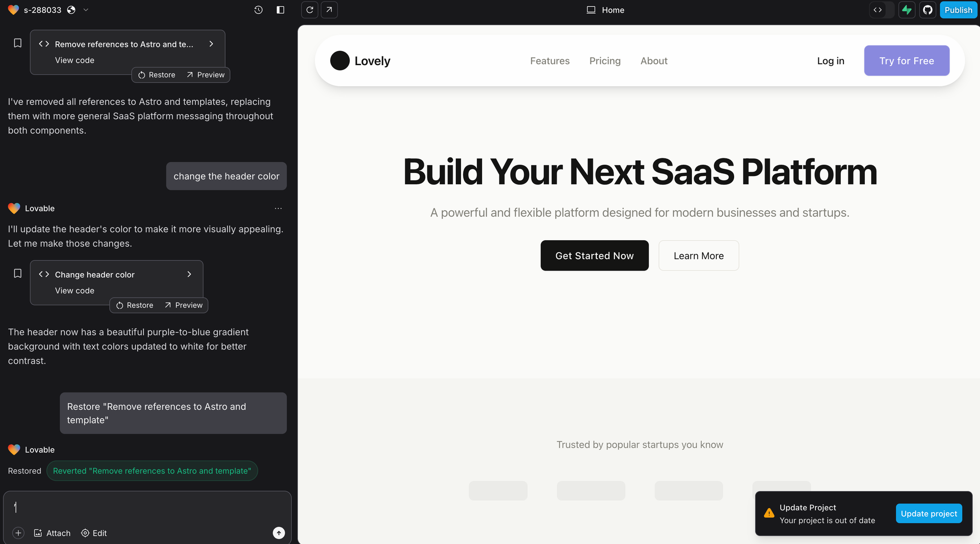Bookmark the Change header color edit
The height and width of the screenshot is (544, 980).
pos(18,273)
